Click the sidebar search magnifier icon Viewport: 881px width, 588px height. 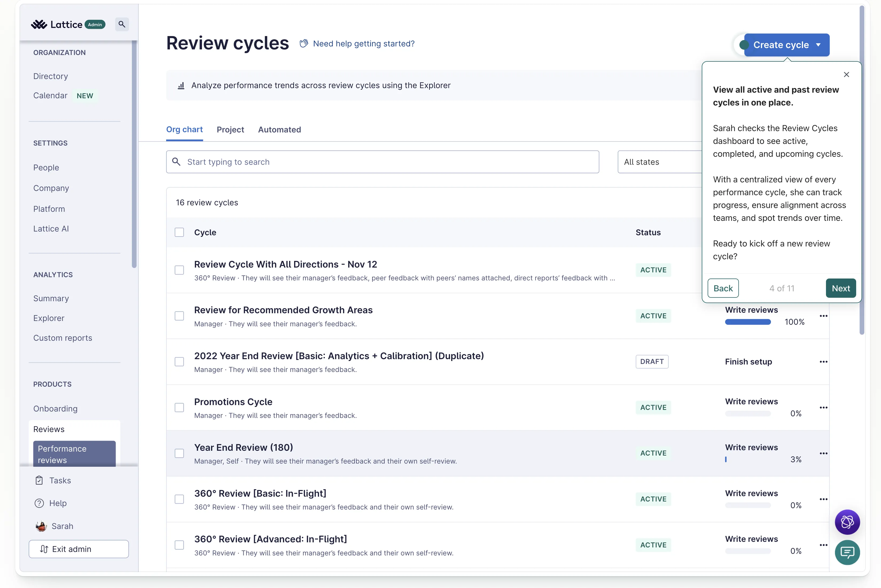122,24
